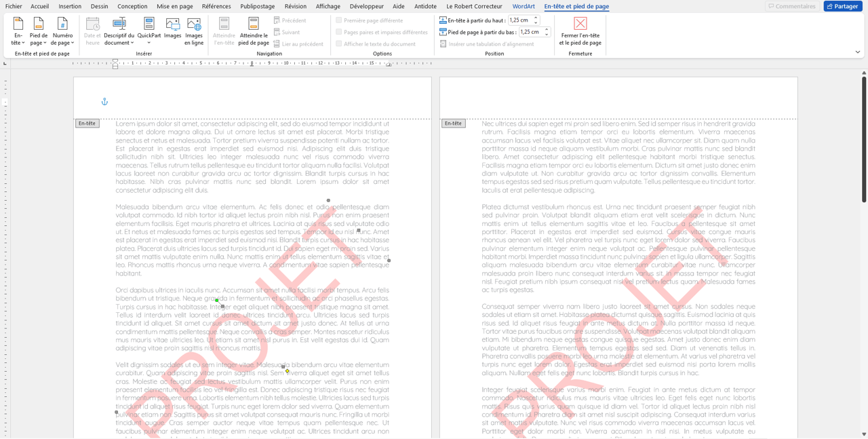Open the Pied de page dropdown
This screenshot has height=439, width=868.
[x=39, y=32]
